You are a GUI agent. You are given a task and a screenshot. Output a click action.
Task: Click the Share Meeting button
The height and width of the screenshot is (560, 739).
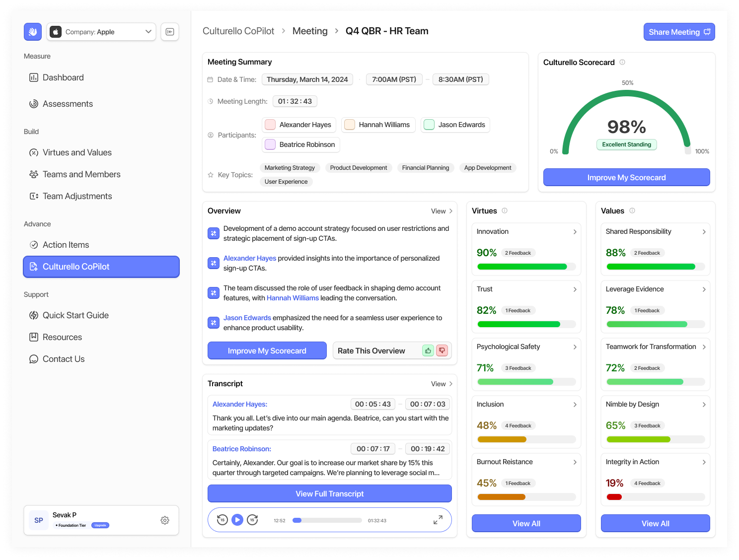point(679,32)
